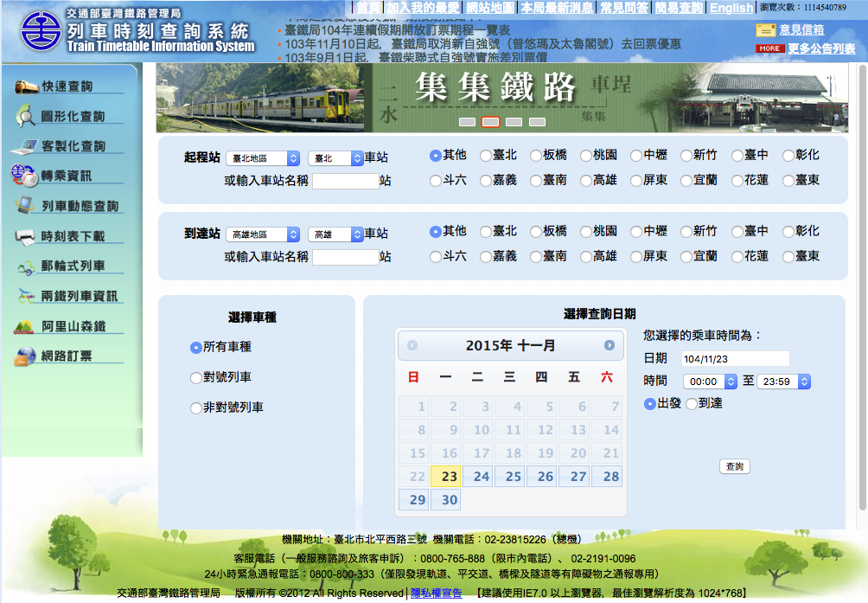Open 網站地圖 in top navigation
Screen dimensions: 868x603
tap(489, 7)
